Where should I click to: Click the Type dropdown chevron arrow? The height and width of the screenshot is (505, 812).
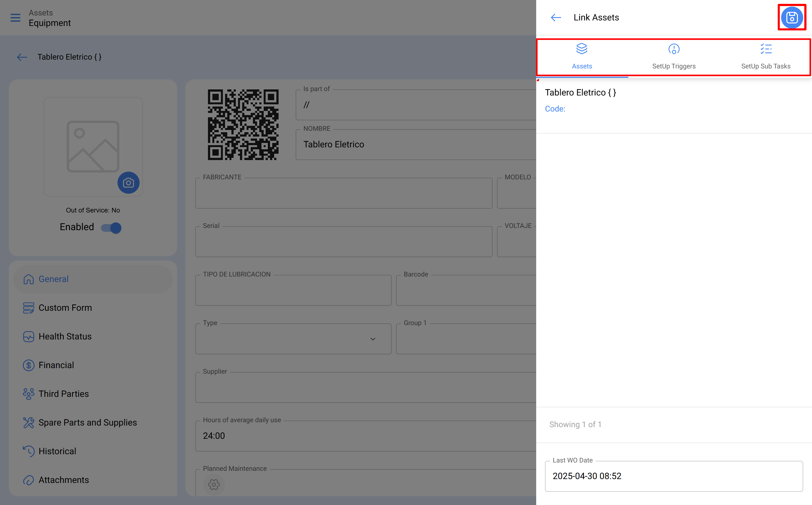click(373, 339)
